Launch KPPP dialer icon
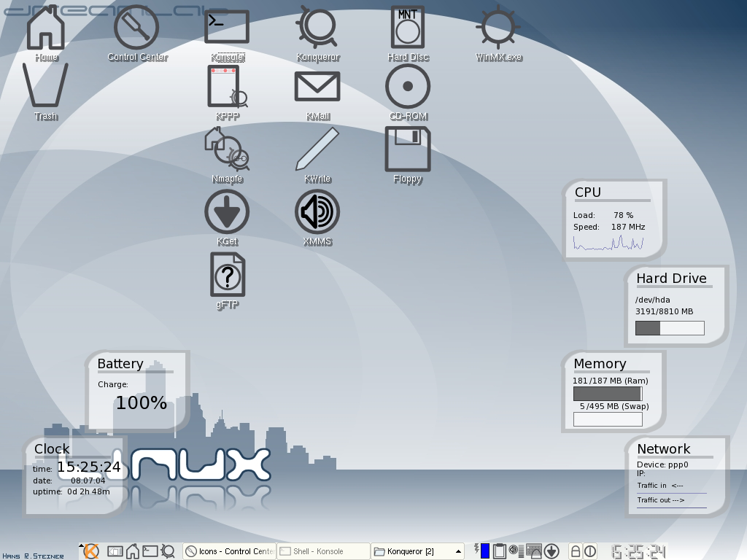The width and height of the screenshot is (747, 560). [x=228, y=91]
